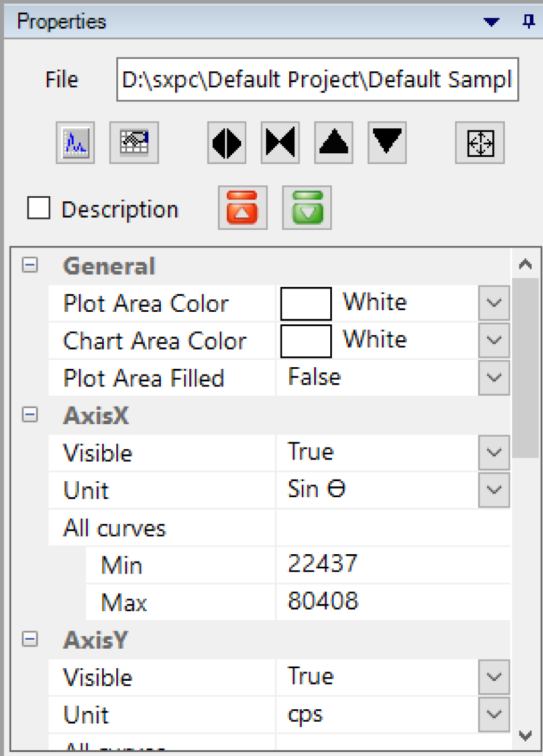Enable the Description checkbox

[x=39, y=209]
